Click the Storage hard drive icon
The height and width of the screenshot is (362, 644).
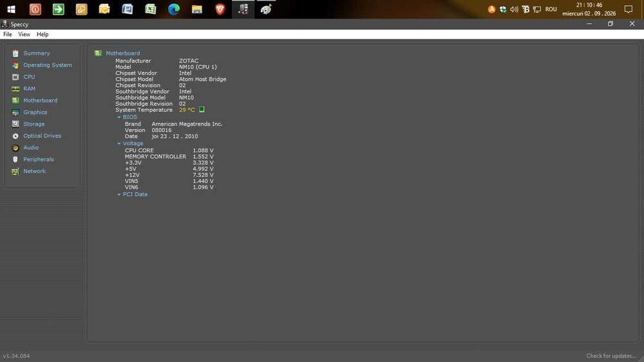15,124
